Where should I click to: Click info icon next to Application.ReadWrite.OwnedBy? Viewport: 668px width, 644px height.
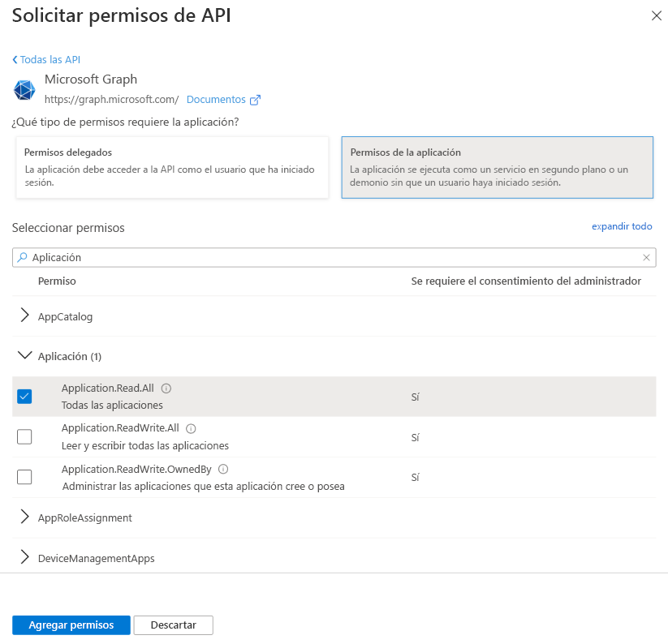pyautogui.click(x=223, y=469)
